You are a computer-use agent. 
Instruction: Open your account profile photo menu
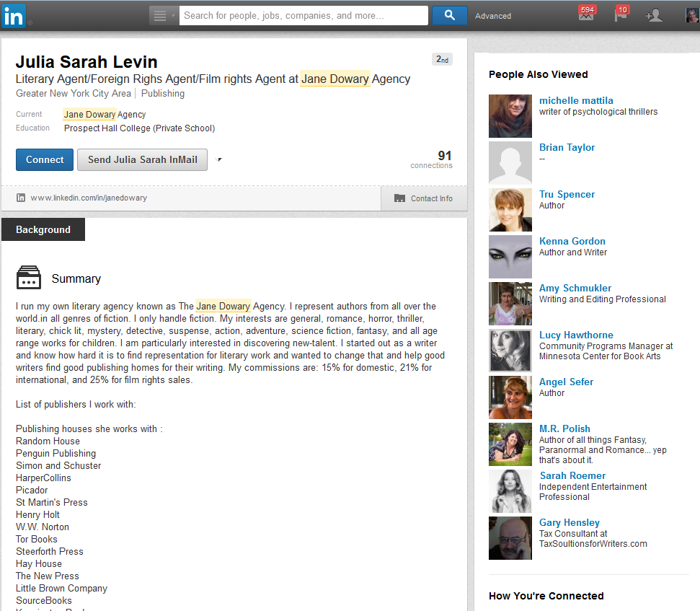coord(691,16)
